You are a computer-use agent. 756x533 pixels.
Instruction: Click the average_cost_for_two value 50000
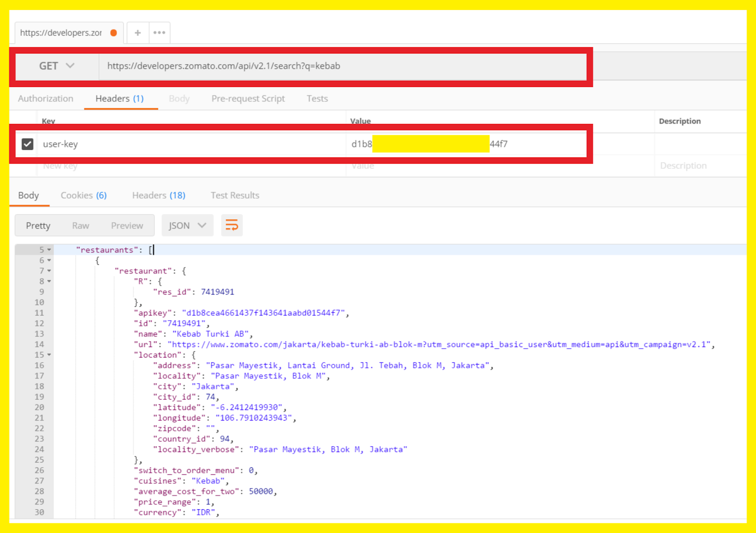pyautogui.click(x=261, y=491)
